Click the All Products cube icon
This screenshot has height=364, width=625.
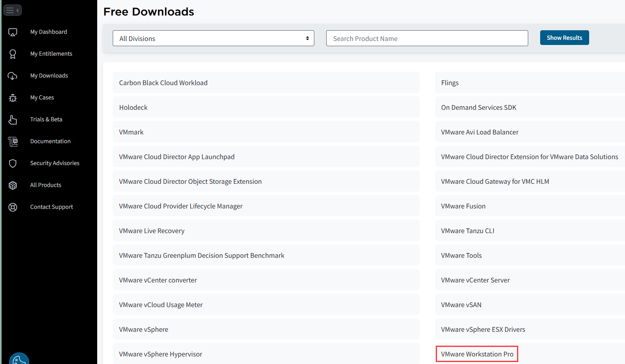(13, 185)
